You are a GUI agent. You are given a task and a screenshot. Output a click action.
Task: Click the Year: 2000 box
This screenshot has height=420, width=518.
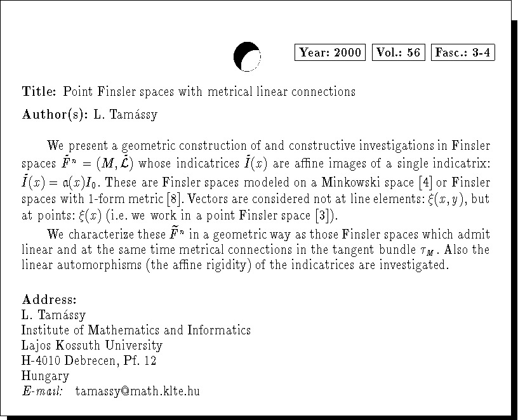pos(330,53)
